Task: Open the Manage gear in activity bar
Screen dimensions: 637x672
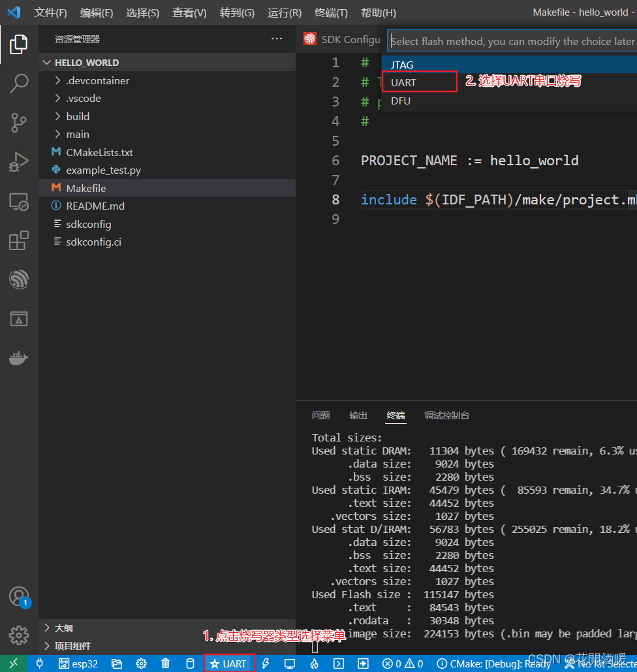Action: tap(18, 635)
